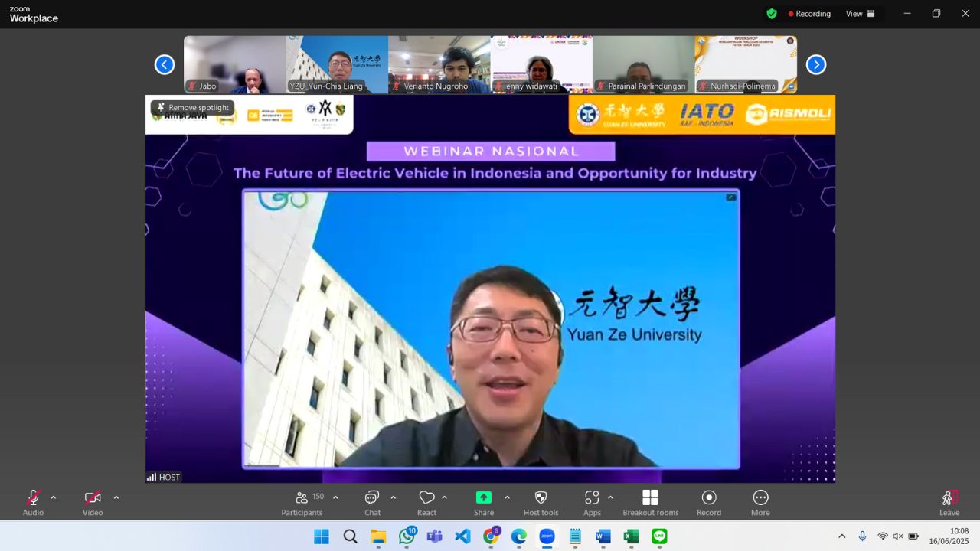Click the Zoom icon in the taskbar
980x551 pixels.
pos(547,536)
